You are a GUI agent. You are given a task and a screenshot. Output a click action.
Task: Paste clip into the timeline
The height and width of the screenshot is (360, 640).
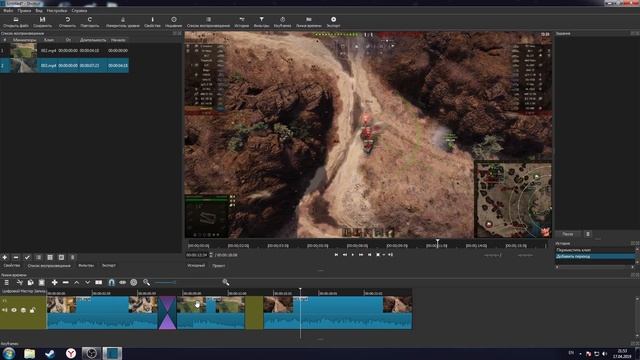42,282
